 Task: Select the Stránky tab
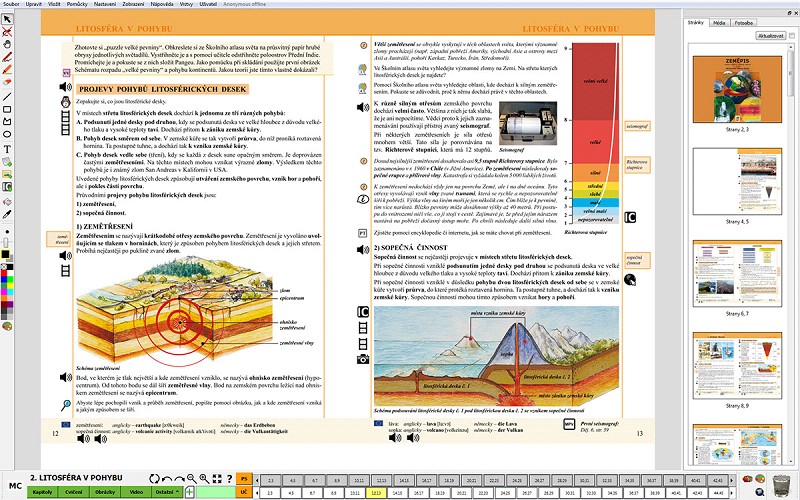pyautogui.click(x=695, y=22)
